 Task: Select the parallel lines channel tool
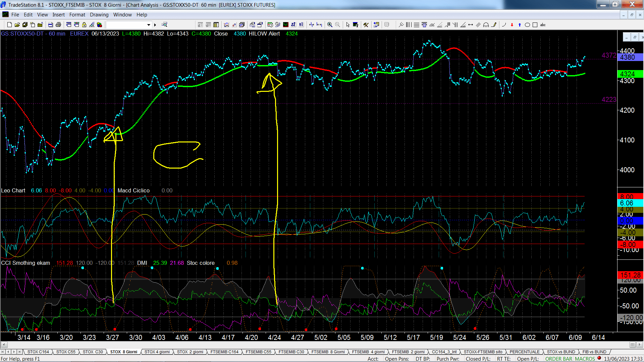pyautogui.click(x=478, y=25)
